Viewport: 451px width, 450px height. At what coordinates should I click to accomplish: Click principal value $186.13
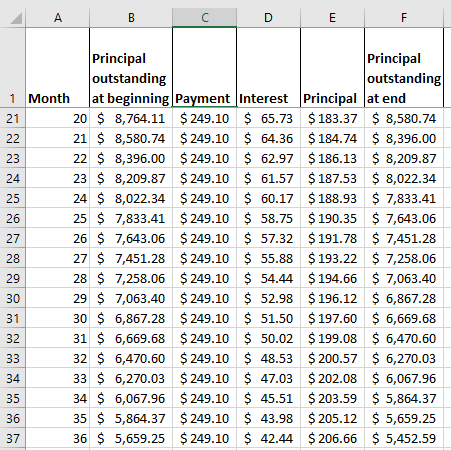[x=332, y=158]
